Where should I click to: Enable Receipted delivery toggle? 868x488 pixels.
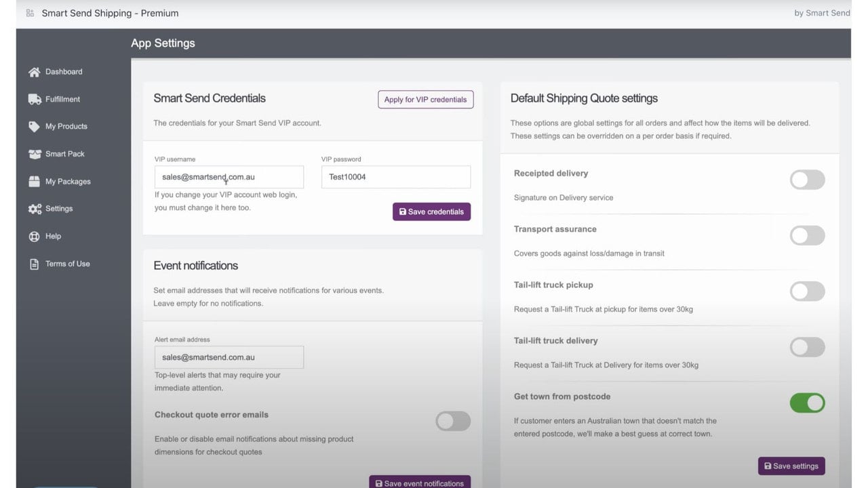(807, 180)
